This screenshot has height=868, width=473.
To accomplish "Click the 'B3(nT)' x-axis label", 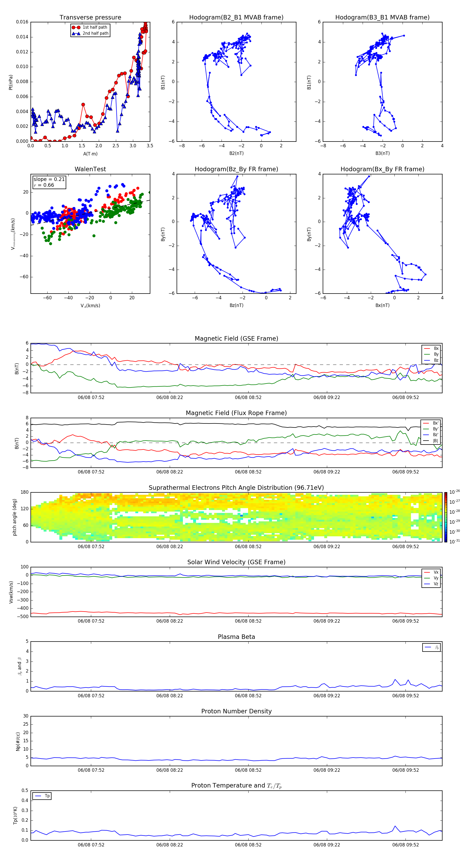I will pos(382,153).
